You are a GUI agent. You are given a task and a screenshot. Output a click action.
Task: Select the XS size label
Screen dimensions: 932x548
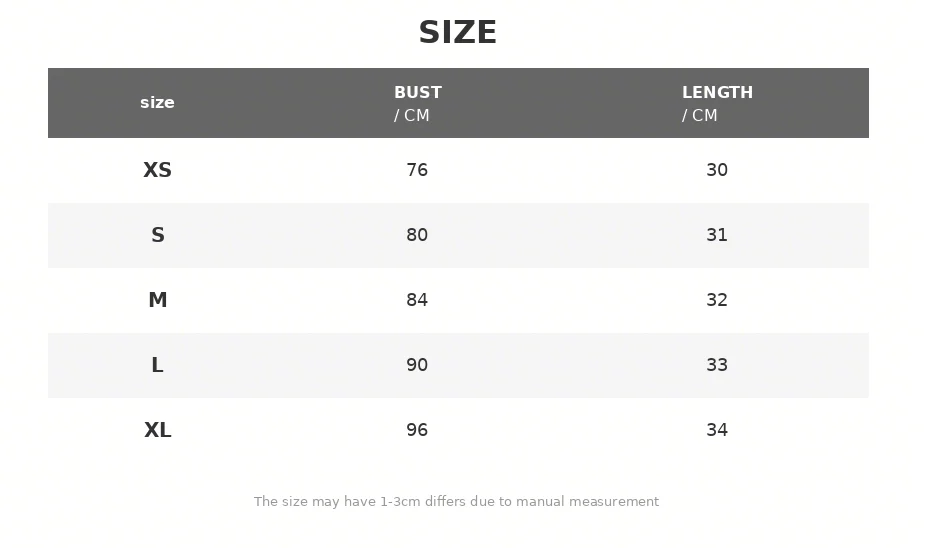click(158, 170)
